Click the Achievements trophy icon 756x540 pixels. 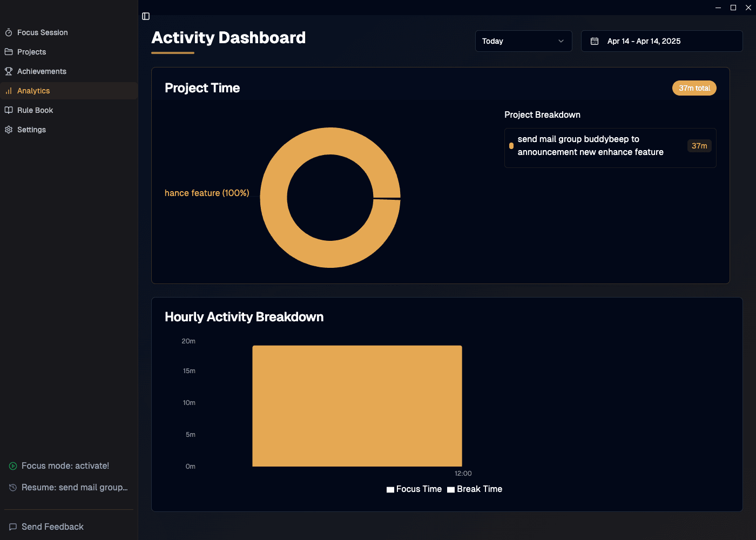tap(9, 71)
